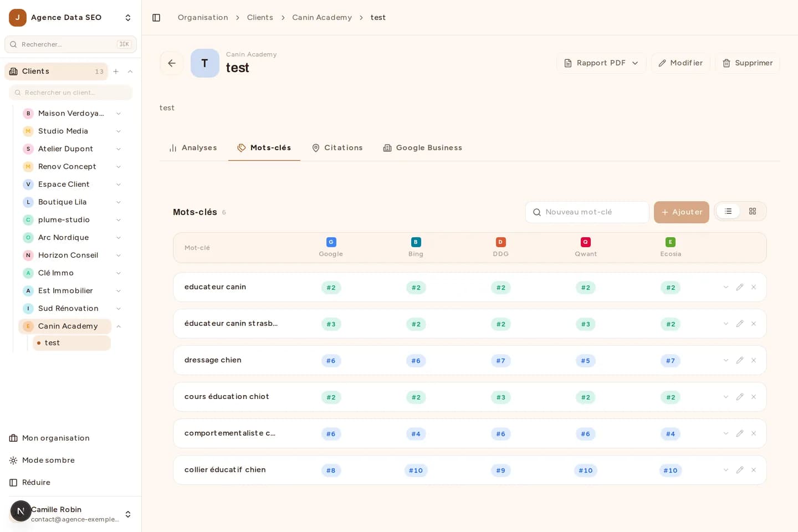Click the Supprimer button
The height and width of the screenshot is (532, 798).
pyautogui.click(x=748, y=63)
